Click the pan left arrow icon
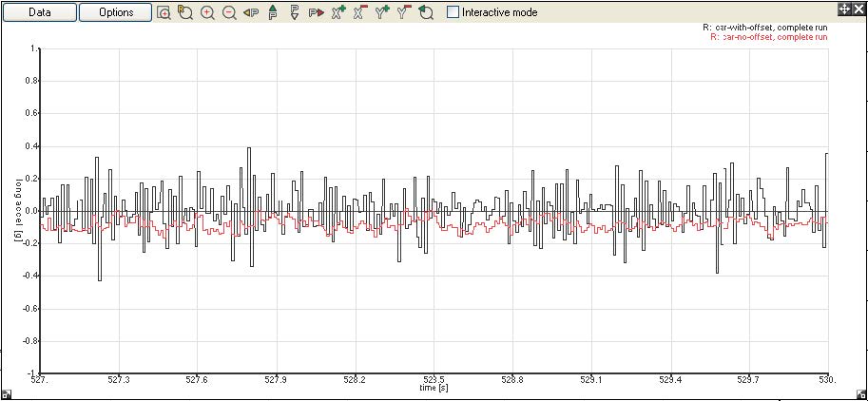 [x=251, y=12]
